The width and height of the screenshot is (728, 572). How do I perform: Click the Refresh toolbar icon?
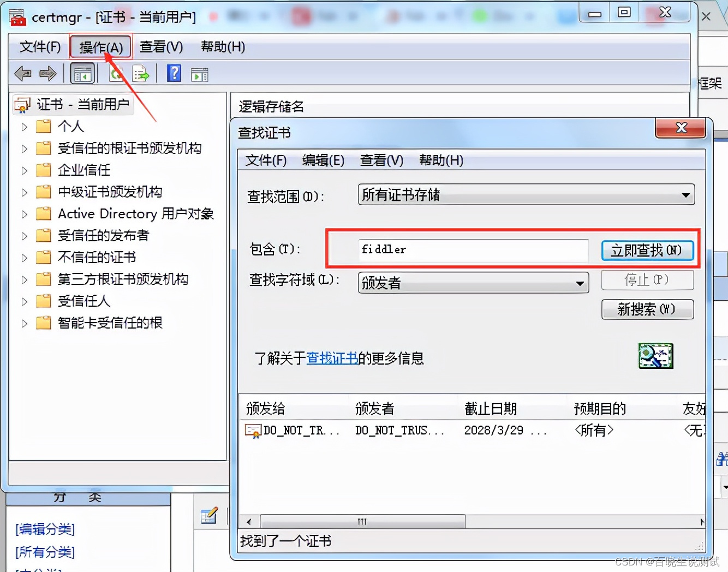[x=116, y=73]
